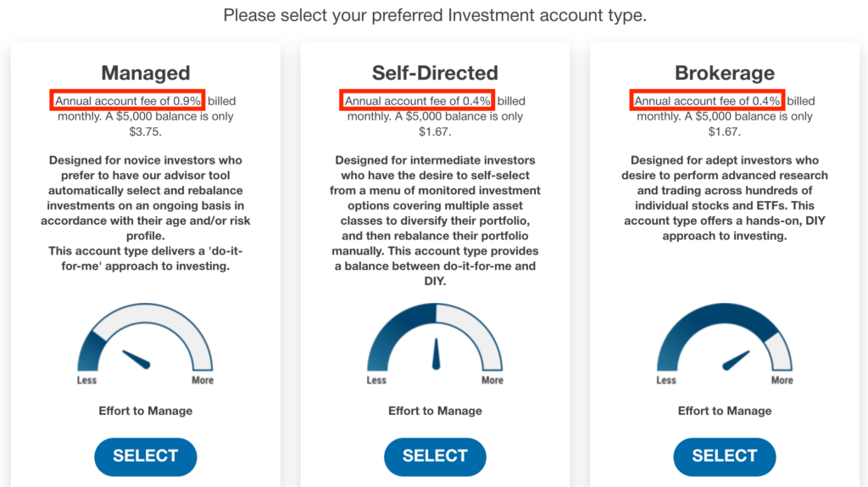Image resolution: width=868 pixels, height=487 pixels.
Task: Select the Managed account type
Action: coord(146,456)
